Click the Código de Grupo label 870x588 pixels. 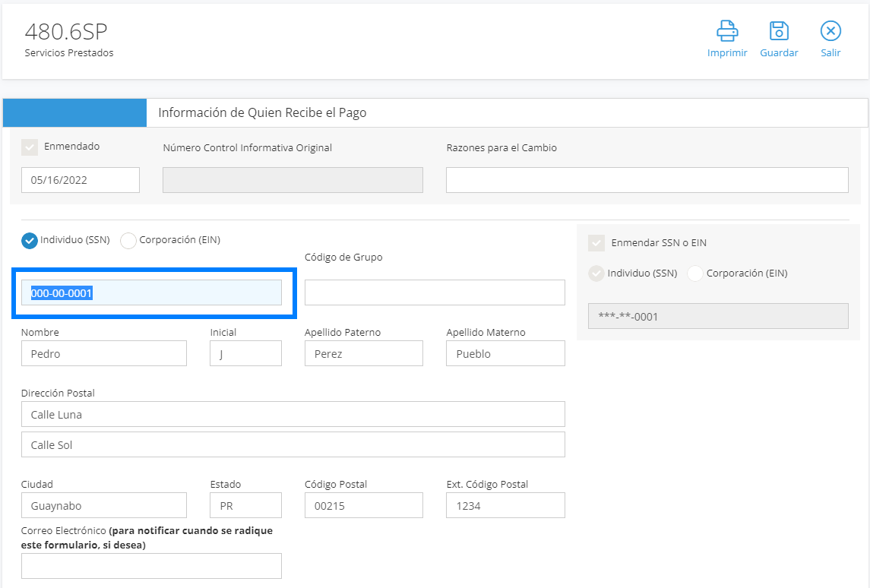[343, 258]
